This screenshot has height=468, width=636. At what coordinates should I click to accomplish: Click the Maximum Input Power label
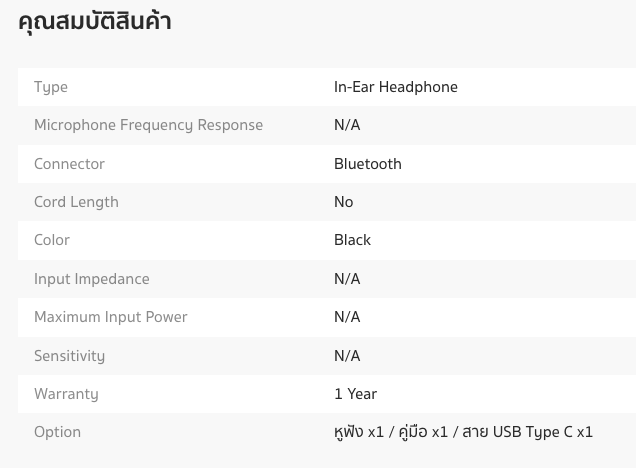coord(110,317)
